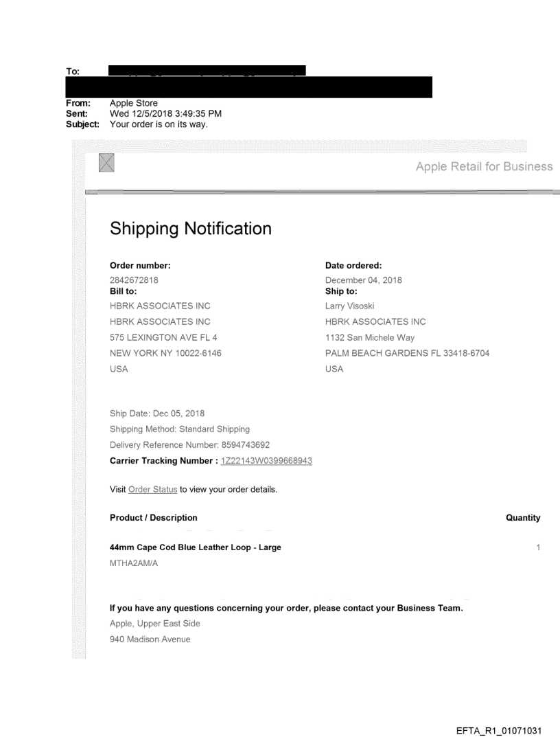Click the 1132 San Michele Way address
The image size is (560, 737).
click(x=371, y=337)
